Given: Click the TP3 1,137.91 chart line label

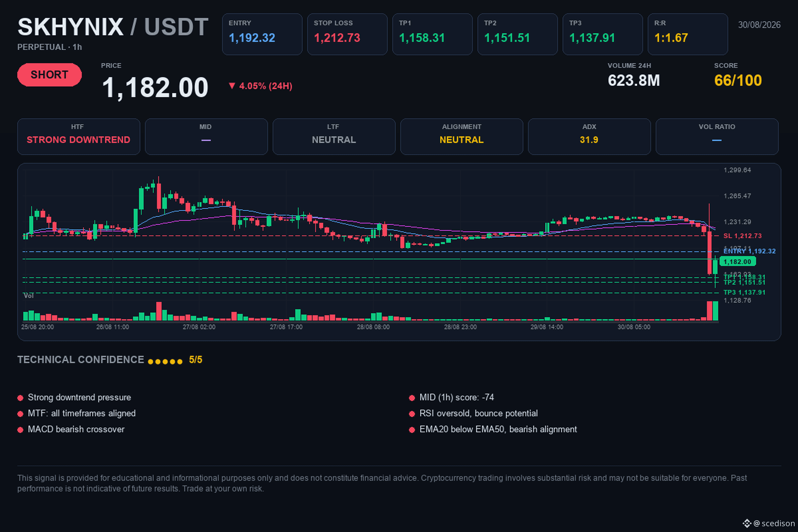Looking at the screenshot, I should (744, 293).
